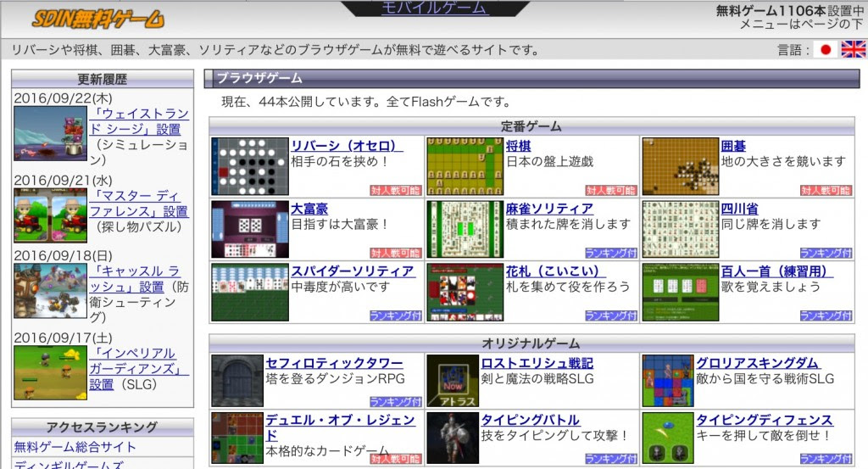
Task: Open the スパイダーソリティア link
Action: pyautogui.click(x=353, y=271)
